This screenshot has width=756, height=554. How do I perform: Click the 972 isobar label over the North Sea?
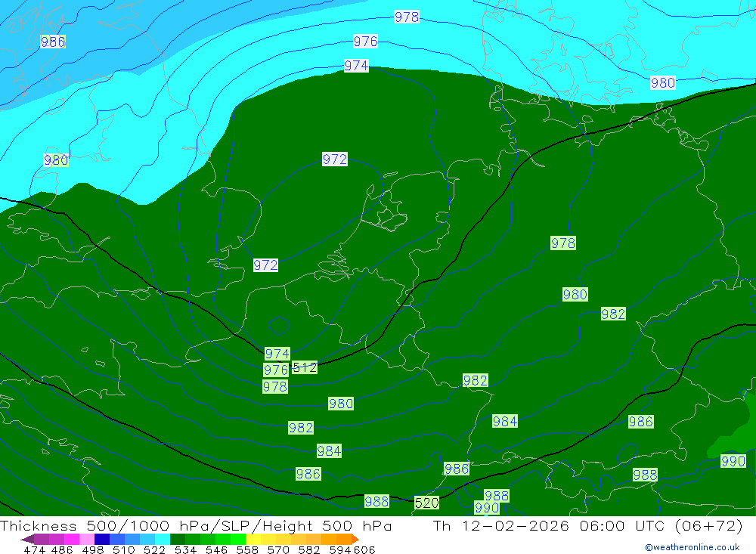[x=335, y=159]
